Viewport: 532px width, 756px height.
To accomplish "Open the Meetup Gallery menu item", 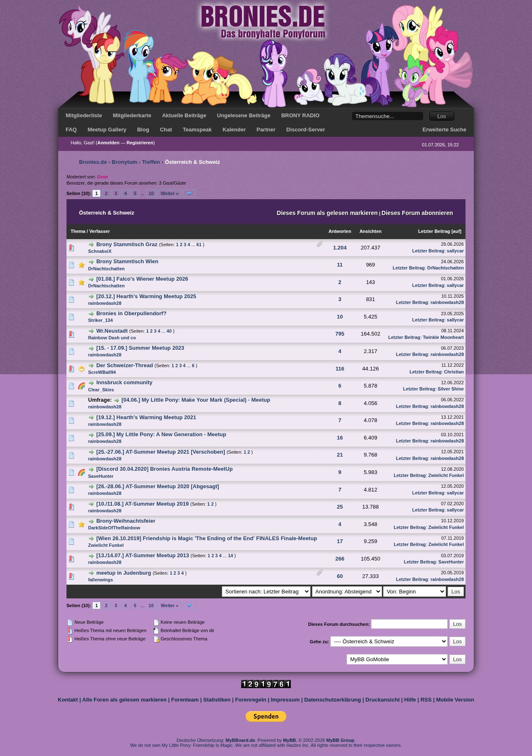I will (x=107, y=130).
